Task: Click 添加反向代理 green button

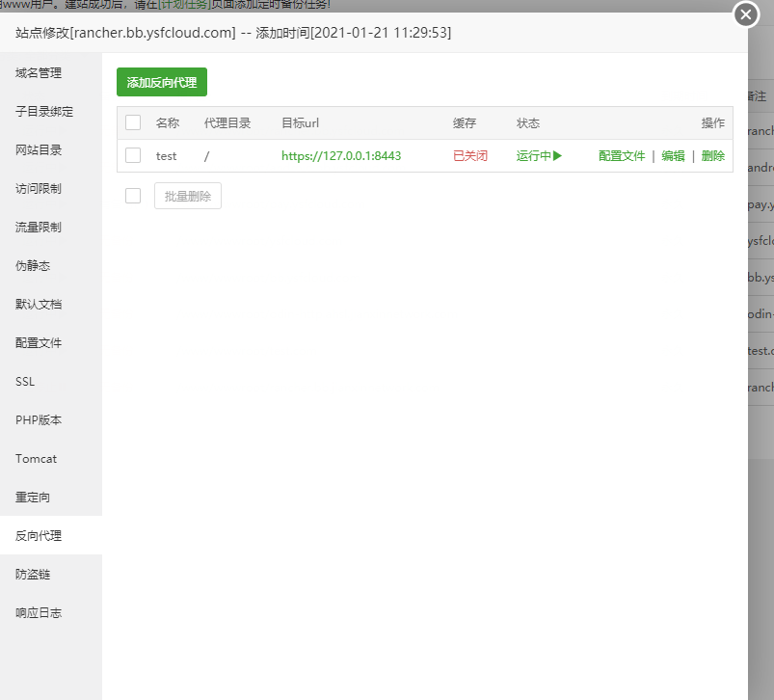Action: coord(161,82)
